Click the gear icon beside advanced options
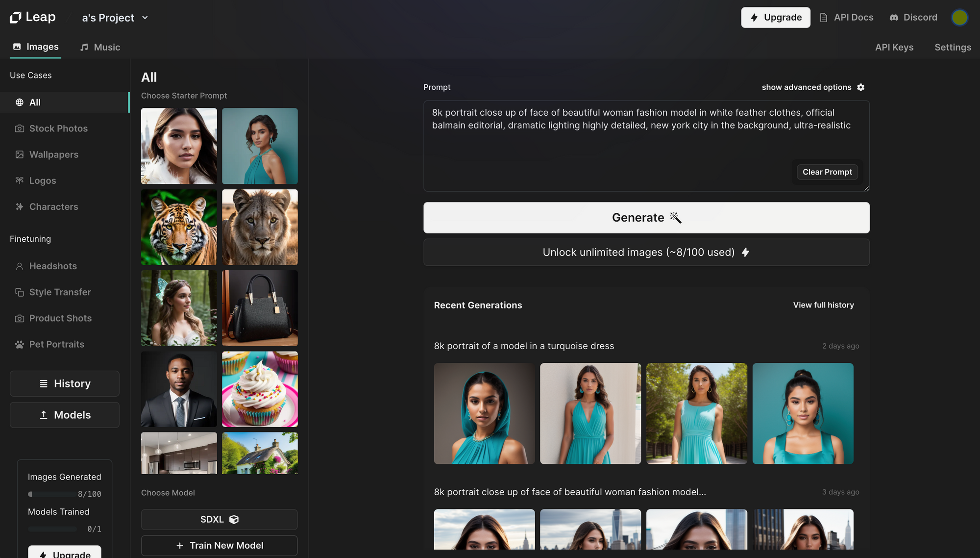Viewport: 980px width, 558px height. click(x=861, y=87)
